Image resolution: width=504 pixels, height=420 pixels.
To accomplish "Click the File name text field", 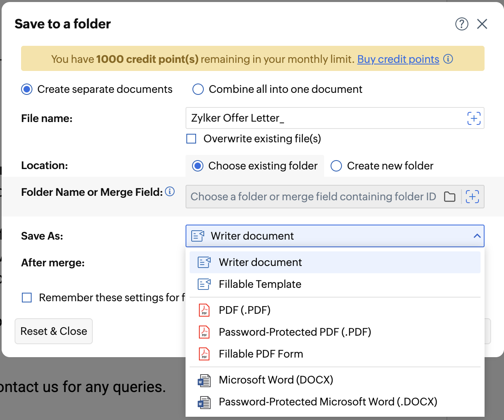I will point(324,118).
